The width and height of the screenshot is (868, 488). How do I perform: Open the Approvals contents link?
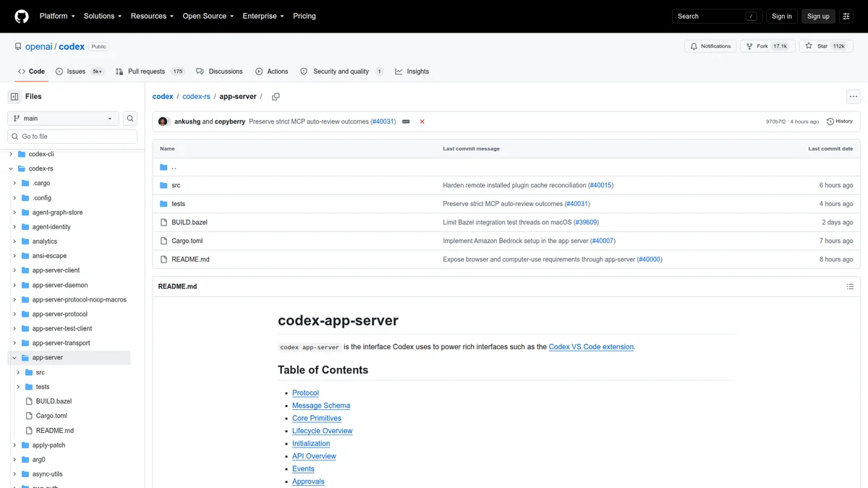tap(308, 481)
